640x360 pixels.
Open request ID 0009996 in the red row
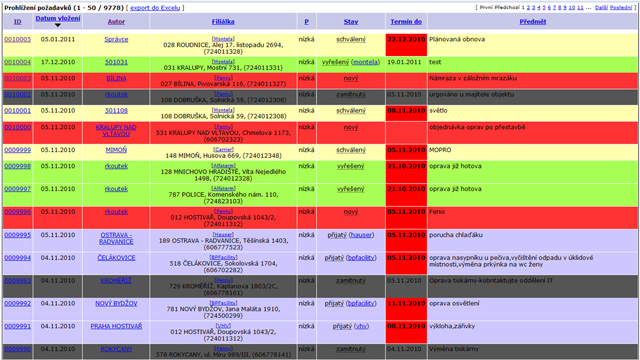(x=18, y=212)
